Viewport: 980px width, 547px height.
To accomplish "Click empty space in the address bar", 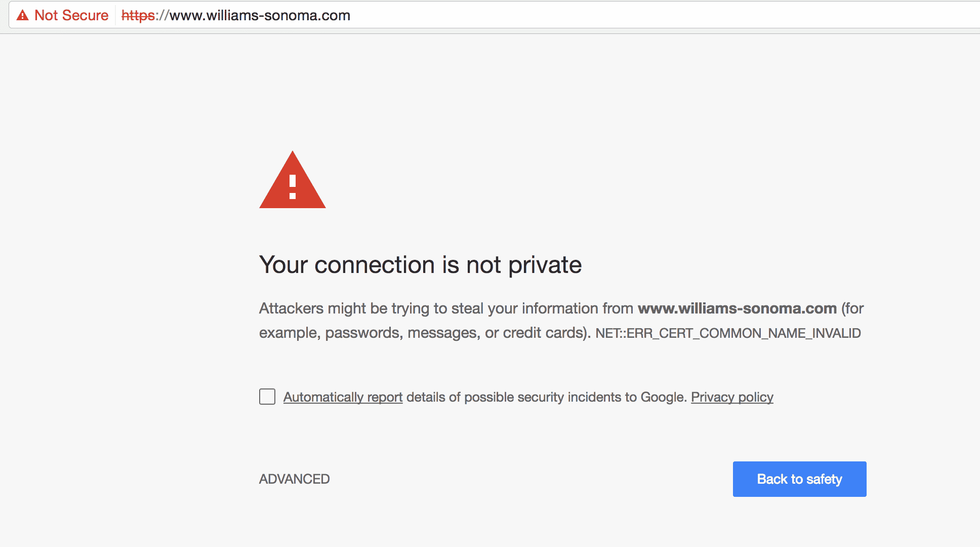I will click(x=658, y=15).
